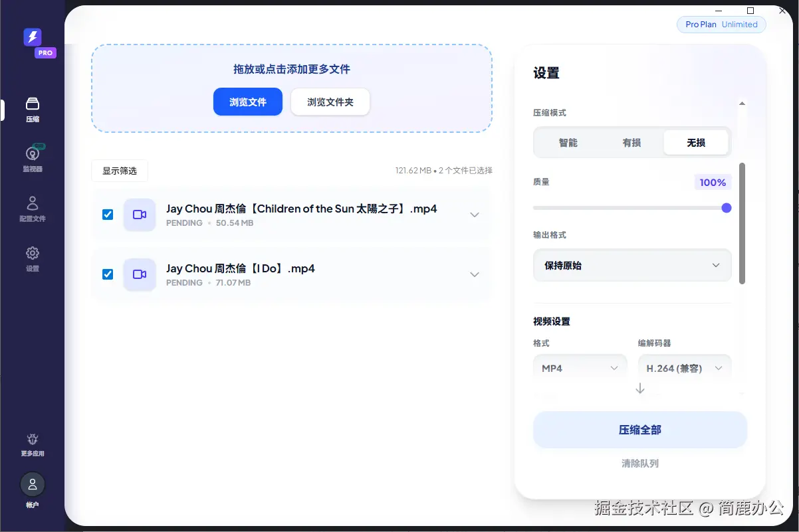Click the Jay Chou I Do file name
Image resolution: width=799 pixels, height=532 pixels.
tap(241, 268)
